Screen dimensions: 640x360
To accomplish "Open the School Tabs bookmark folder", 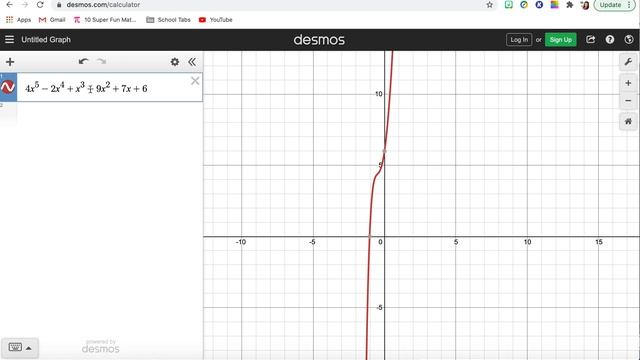I will (168, 20).
